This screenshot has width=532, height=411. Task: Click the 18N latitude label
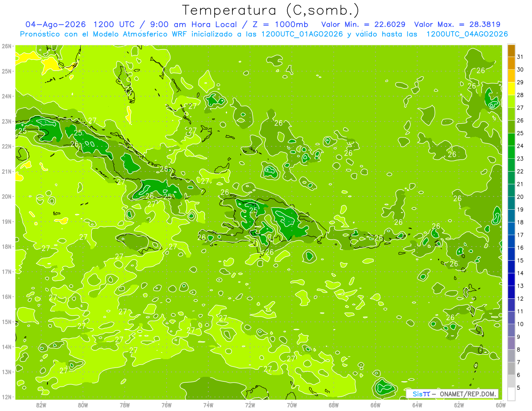[7, 247]
